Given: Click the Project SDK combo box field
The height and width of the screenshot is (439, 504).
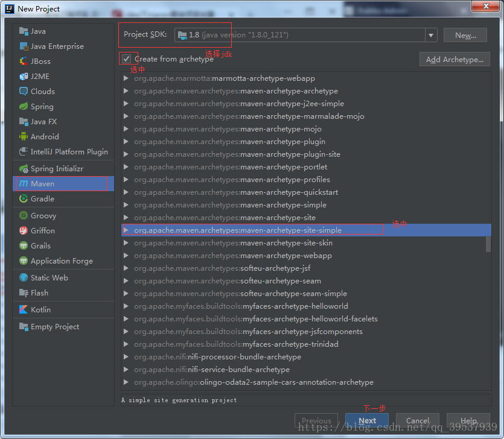Looking at the screenshot, I should click(x=305, y=35).
